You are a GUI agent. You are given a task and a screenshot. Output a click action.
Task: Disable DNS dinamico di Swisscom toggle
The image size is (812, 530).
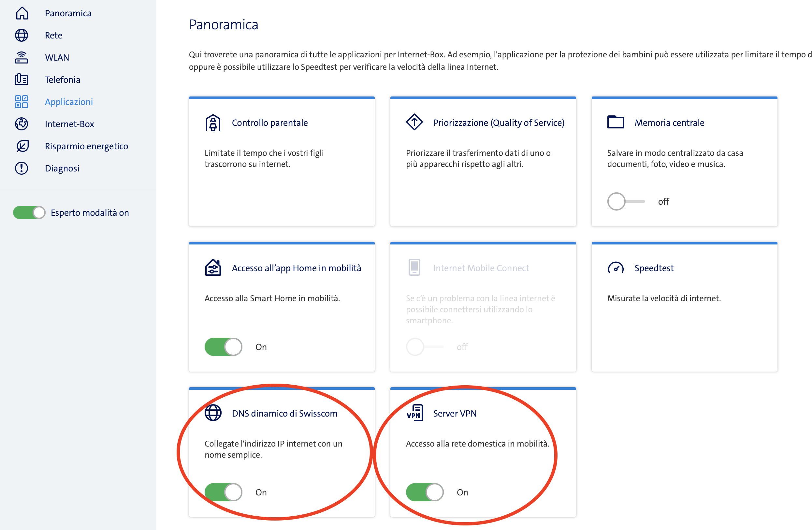click(224, 492)
